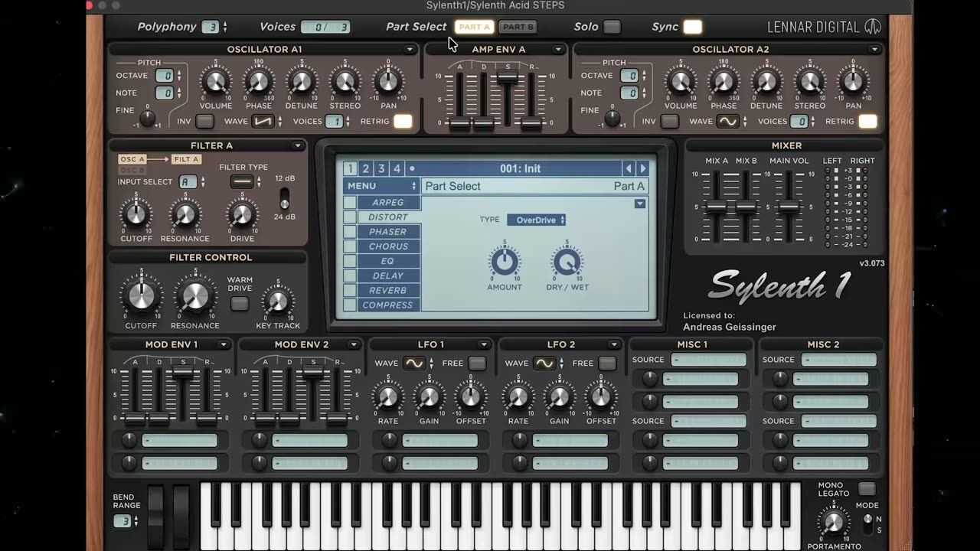Toggle the Mono Legato button
The width and height of the screenshot is (980, 551).
[x=867, y=488]
